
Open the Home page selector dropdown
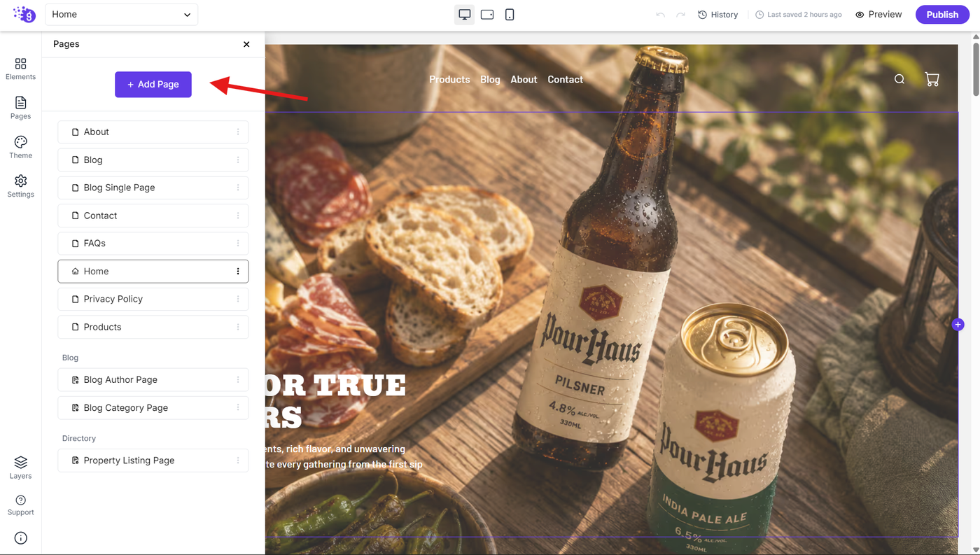pos(121,15)
